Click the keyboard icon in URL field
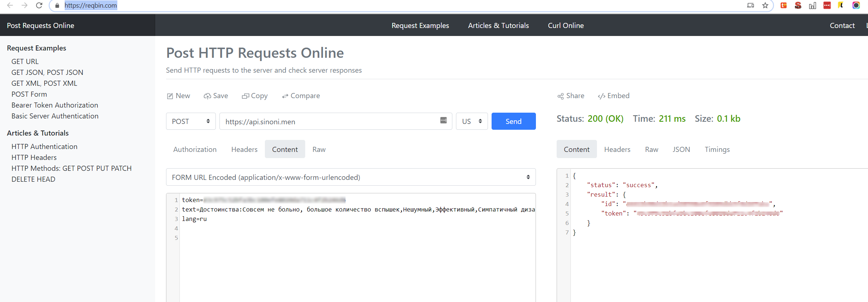Image resolution: width=868 pixels, height=302 pixels. tap(443, 120)
